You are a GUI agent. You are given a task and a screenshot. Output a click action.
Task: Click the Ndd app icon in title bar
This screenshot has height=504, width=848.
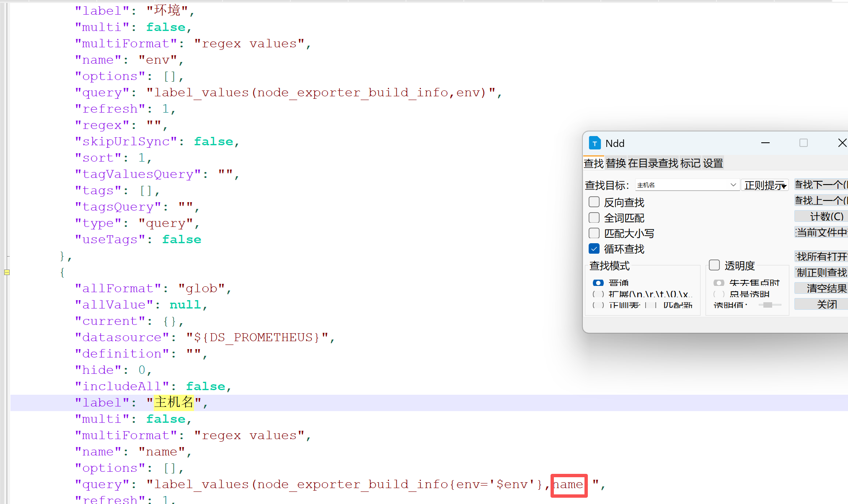click(595, 143)
